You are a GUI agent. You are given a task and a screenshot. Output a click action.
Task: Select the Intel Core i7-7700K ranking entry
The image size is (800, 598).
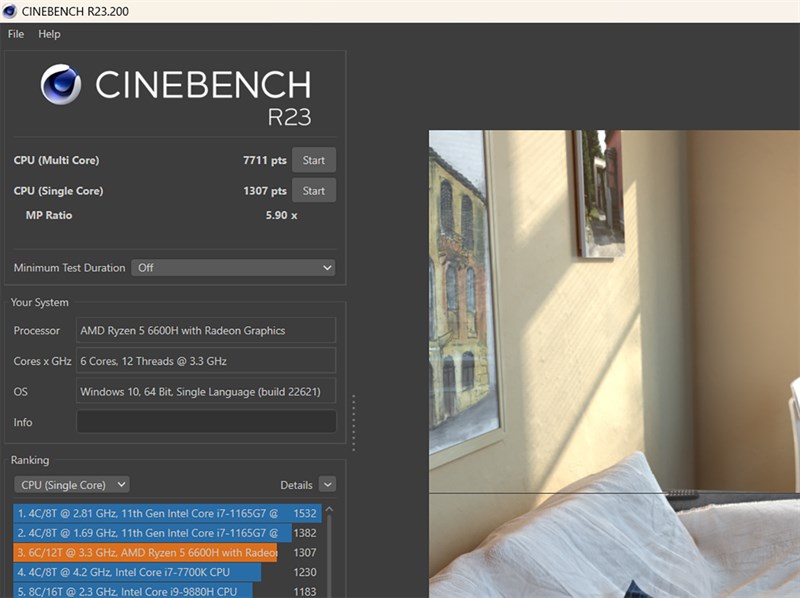pos(167,572)
